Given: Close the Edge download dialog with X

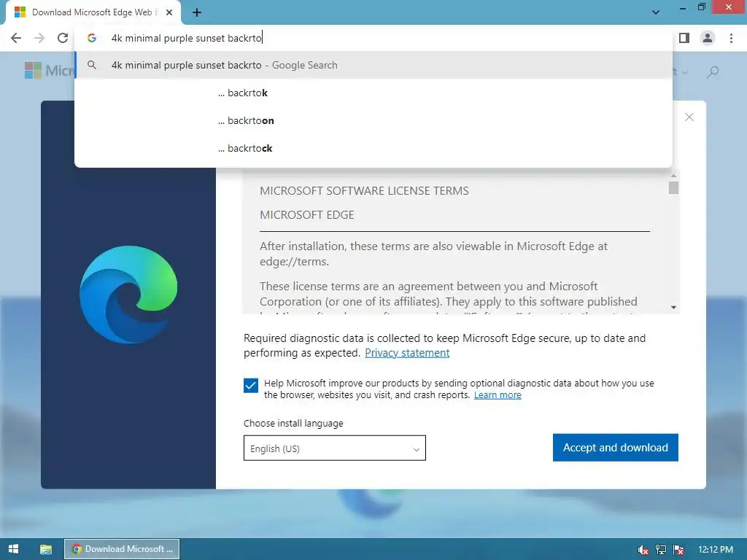Looking at the screenshot, I should pyautogui.click(x=689, y=117).
